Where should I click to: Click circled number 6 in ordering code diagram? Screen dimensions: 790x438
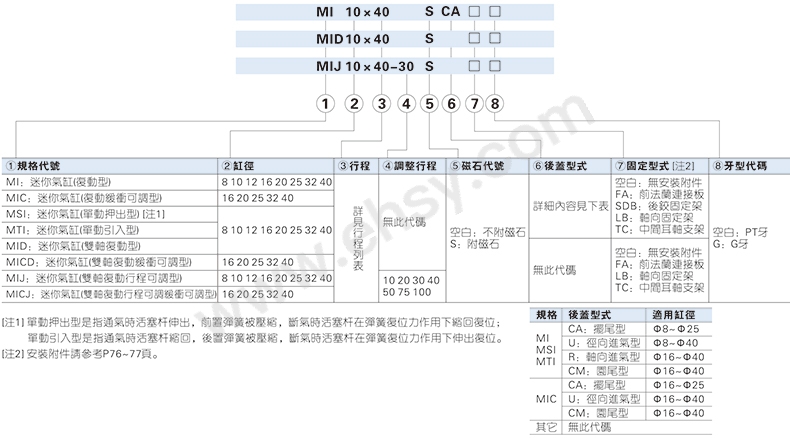[451, 104]
